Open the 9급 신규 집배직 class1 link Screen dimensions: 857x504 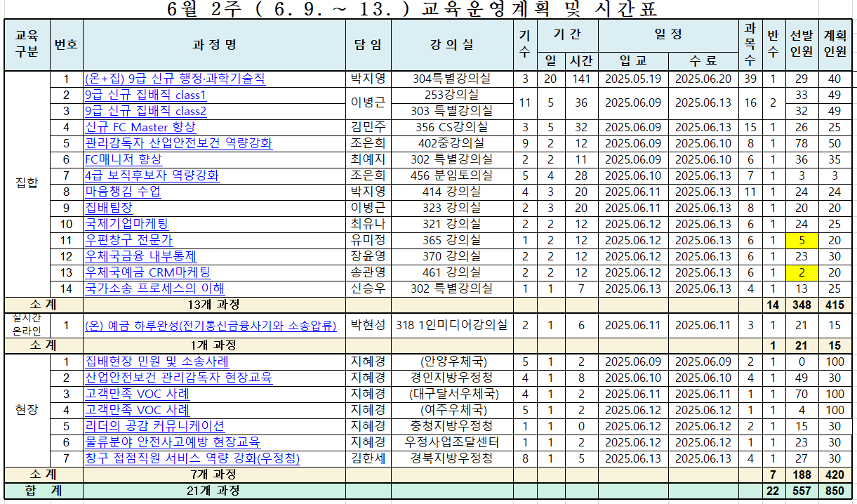coord(145,95)
